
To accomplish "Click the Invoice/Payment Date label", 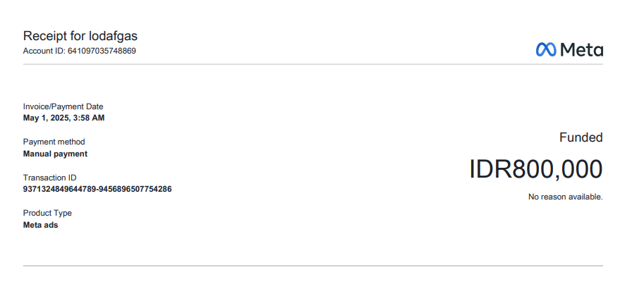I will click(x=63, y=106).
